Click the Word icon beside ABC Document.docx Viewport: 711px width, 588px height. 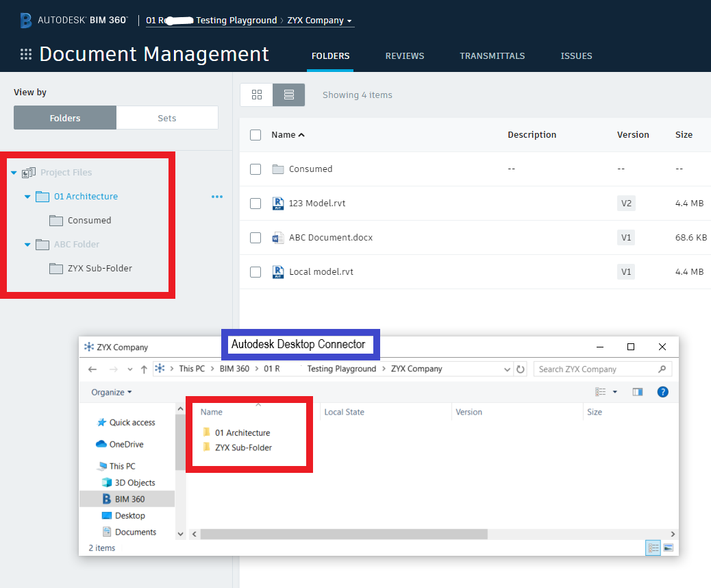(x=278, y=237)
